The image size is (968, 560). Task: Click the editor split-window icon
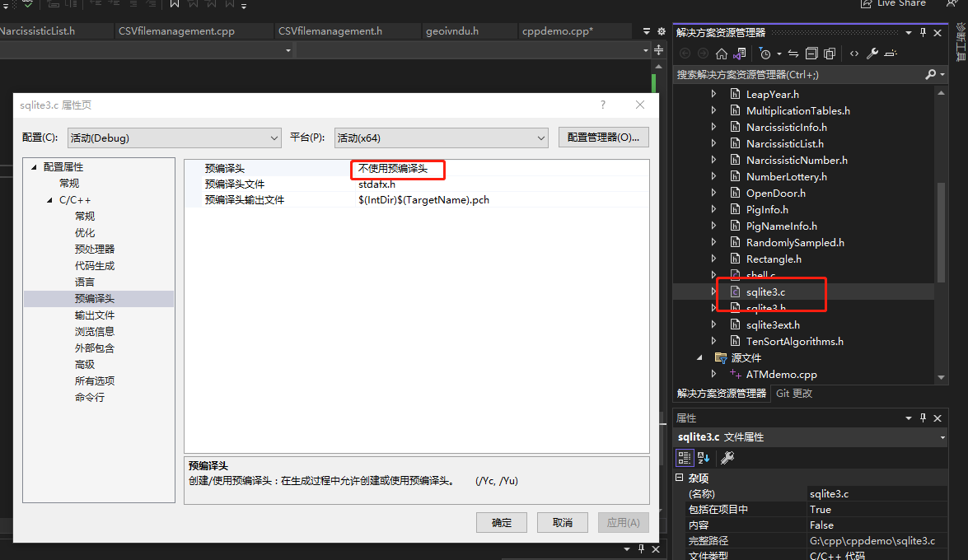(659, 50)
